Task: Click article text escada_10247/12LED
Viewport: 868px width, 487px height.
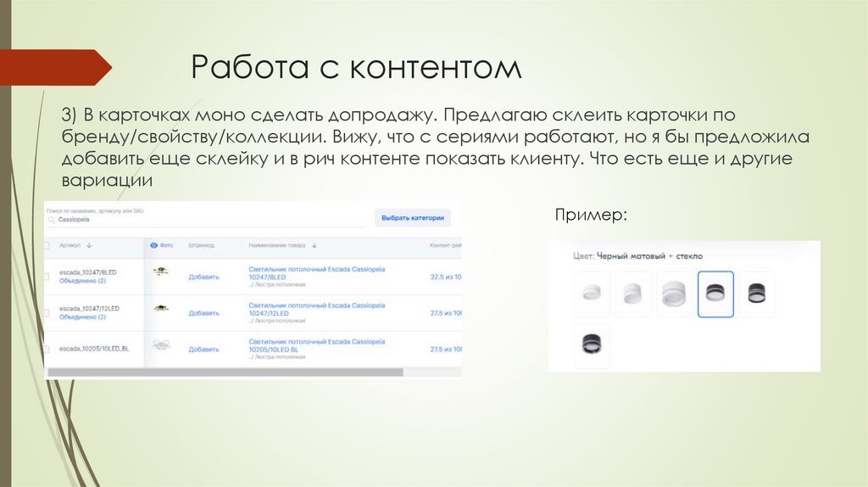Action: [89, 309]
